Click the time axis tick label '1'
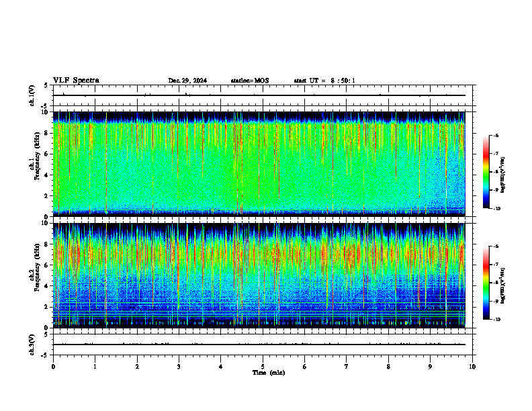Viewport: 532px width, 411px height. click(95, 367)
